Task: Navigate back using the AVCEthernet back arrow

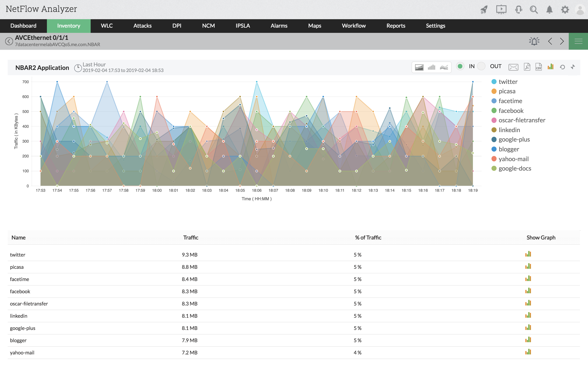Action: pyautogui.click(x=9, y=41)
